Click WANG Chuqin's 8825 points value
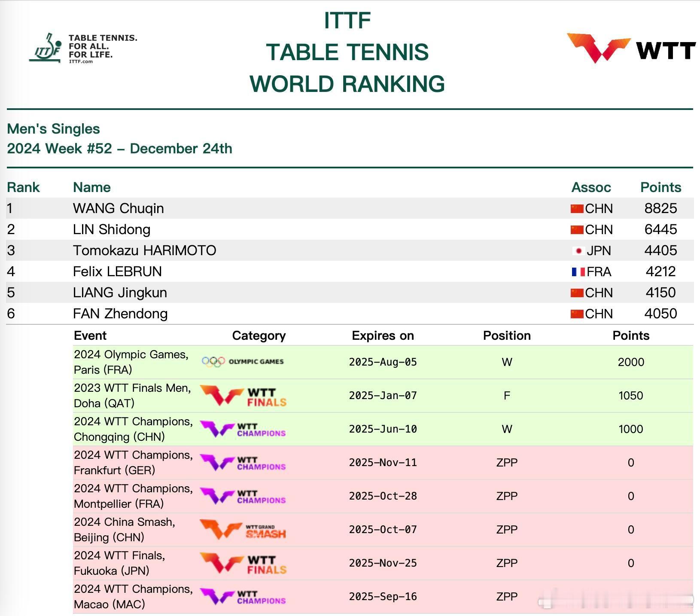 point(660,208)
